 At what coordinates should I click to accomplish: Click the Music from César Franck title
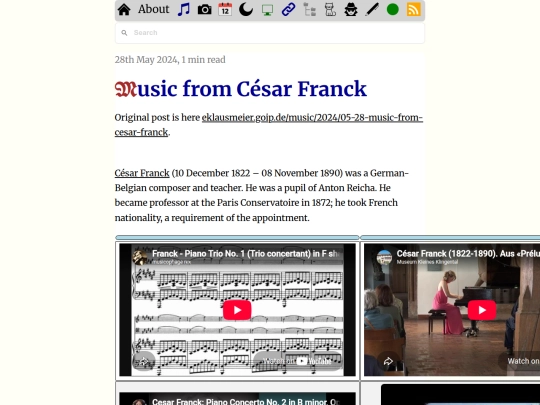click(241, 89)
